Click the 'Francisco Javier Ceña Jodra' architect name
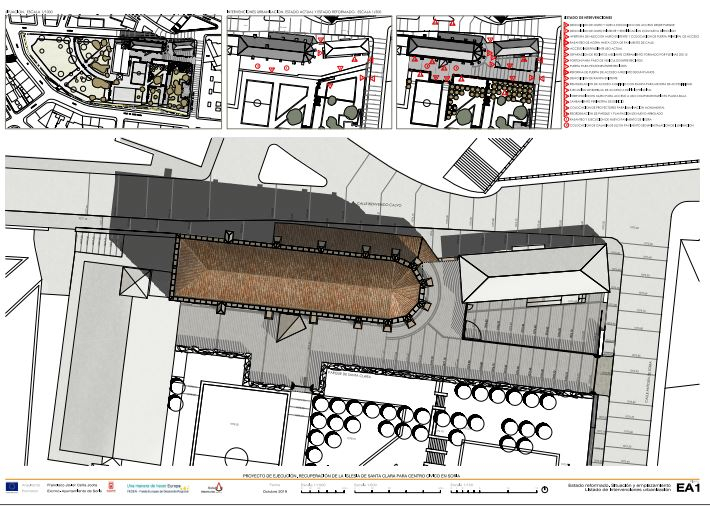710x506 pixels. point(72,485)
